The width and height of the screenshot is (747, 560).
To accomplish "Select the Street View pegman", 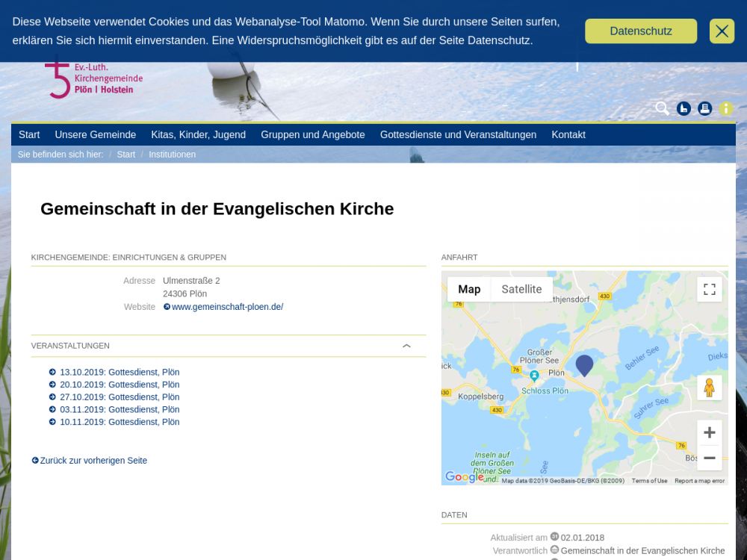I will [709, 388].
